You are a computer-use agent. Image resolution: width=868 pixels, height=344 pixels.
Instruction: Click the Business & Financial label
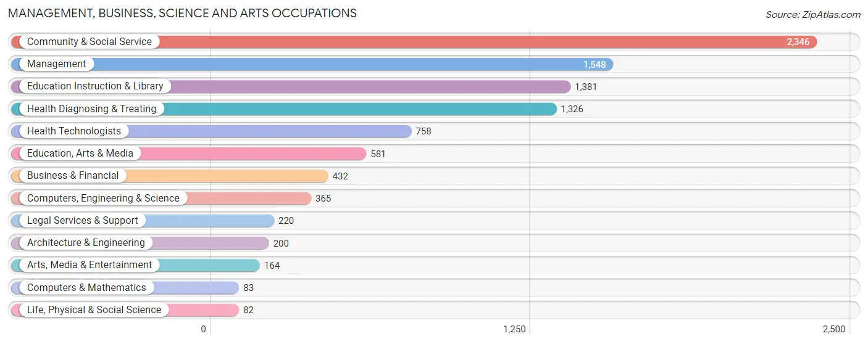tap(73, 176)
